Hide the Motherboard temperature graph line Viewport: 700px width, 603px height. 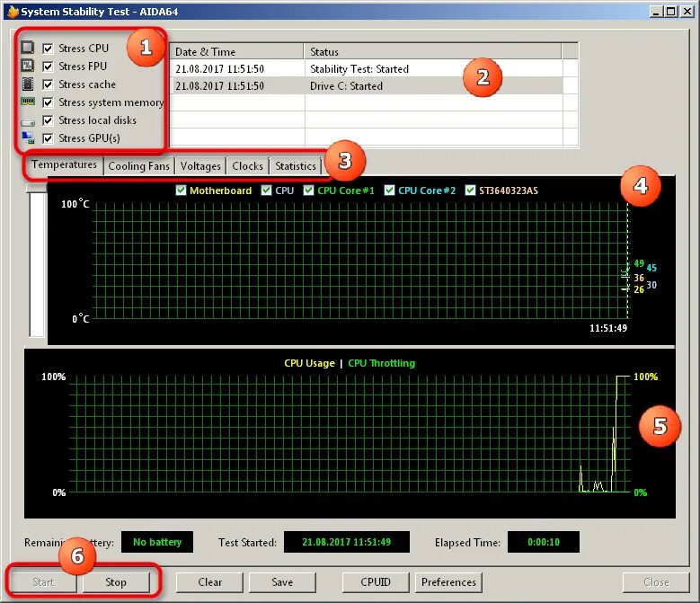[181, 191]
